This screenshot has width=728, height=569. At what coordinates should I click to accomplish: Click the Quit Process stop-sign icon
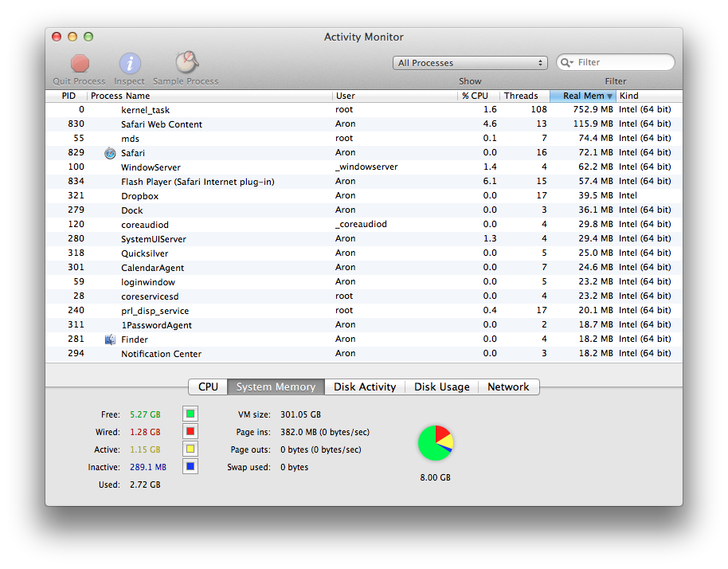point(80,64)
